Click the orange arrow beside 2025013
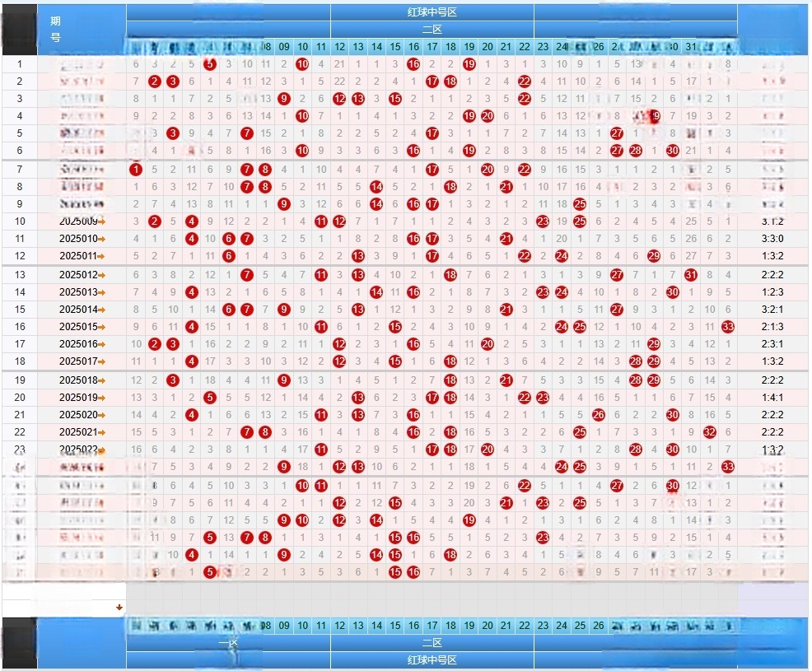The image size is (812, 671). click(x=101, y=292)
